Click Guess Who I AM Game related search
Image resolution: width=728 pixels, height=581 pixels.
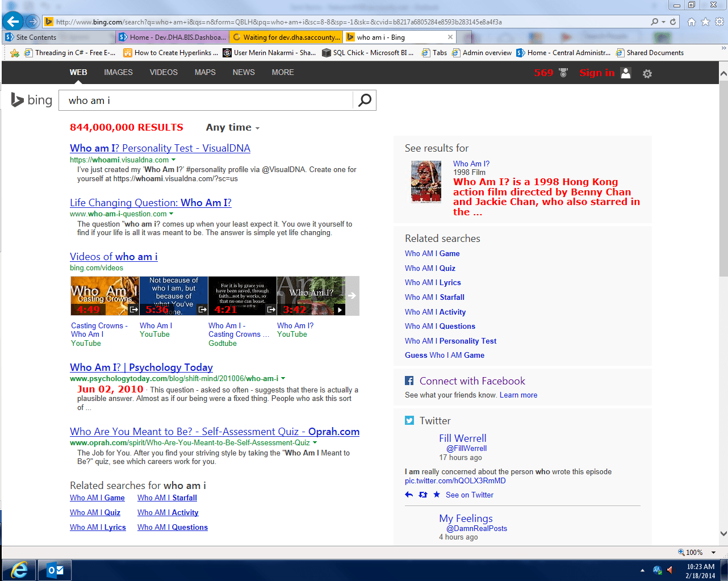pyautogui.click(x=445, y=355)
